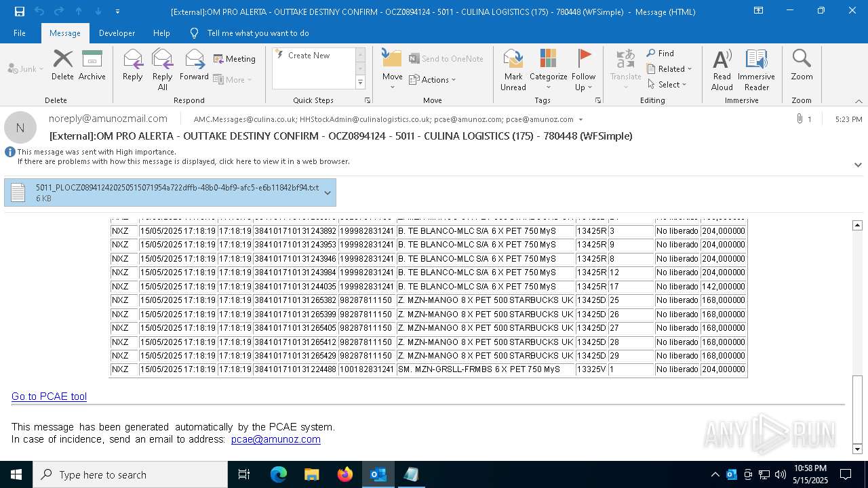
Task: Reply All to the message
Action: pos(162,70)
